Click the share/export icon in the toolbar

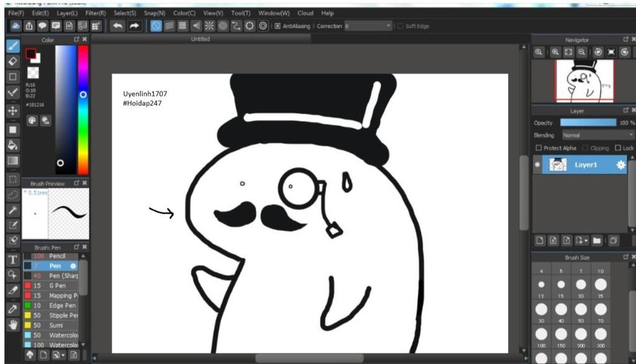29,26
